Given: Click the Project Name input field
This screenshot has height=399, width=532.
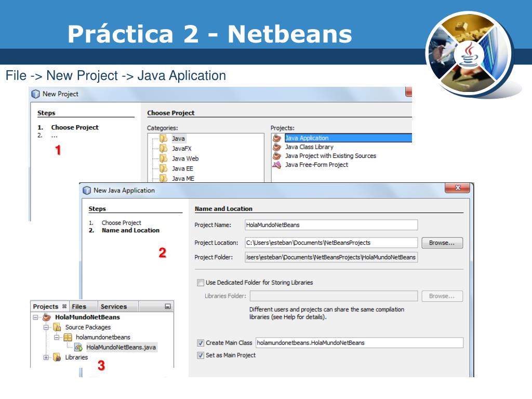Looking at the screenshot, I should point(331,225).
